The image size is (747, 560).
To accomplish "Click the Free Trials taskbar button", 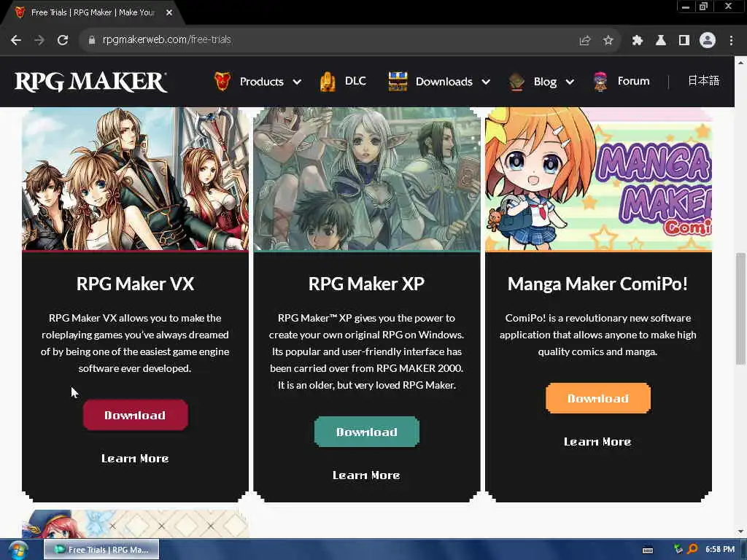I will pos(101,550).
